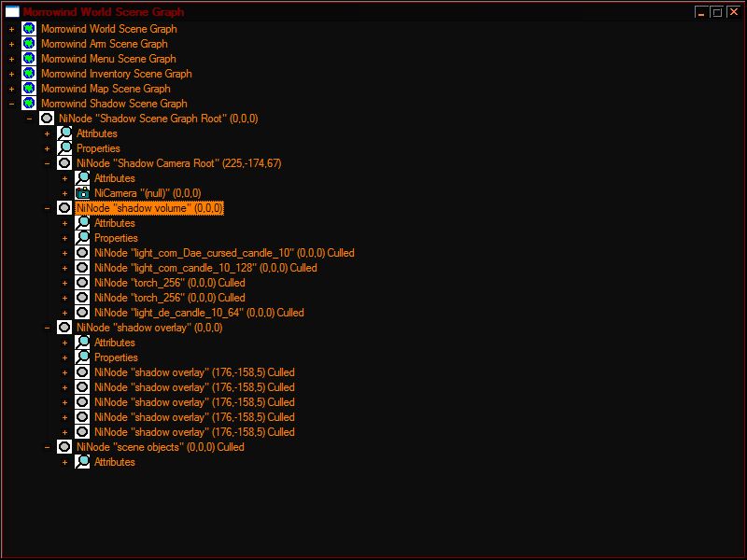Select the 'Morrowind Inventory Scene Graph' row
The height and width of the screenshot is (560, 747).
pos(117,74)
